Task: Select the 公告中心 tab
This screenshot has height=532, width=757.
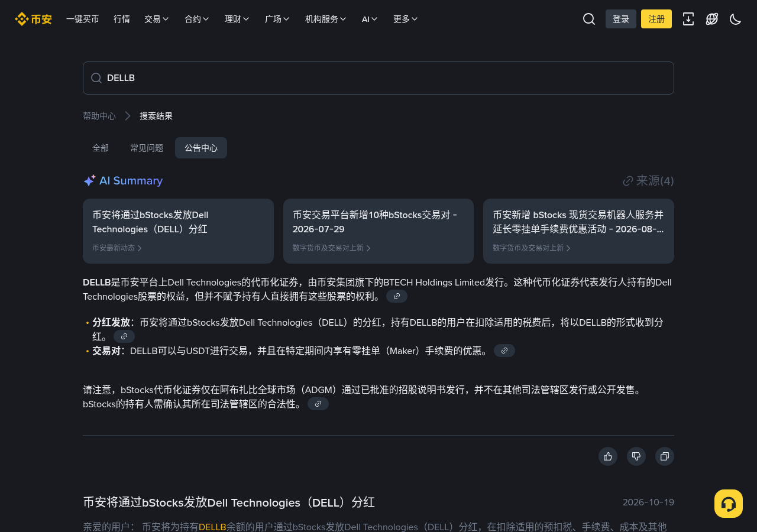Action: pyautogui.click(x=201, y=148)
